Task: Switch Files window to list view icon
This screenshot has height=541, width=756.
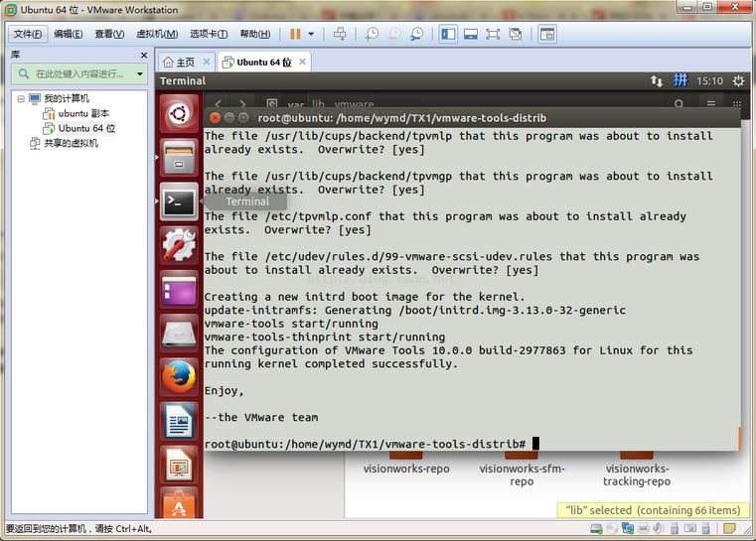Action: coord(710,103)
